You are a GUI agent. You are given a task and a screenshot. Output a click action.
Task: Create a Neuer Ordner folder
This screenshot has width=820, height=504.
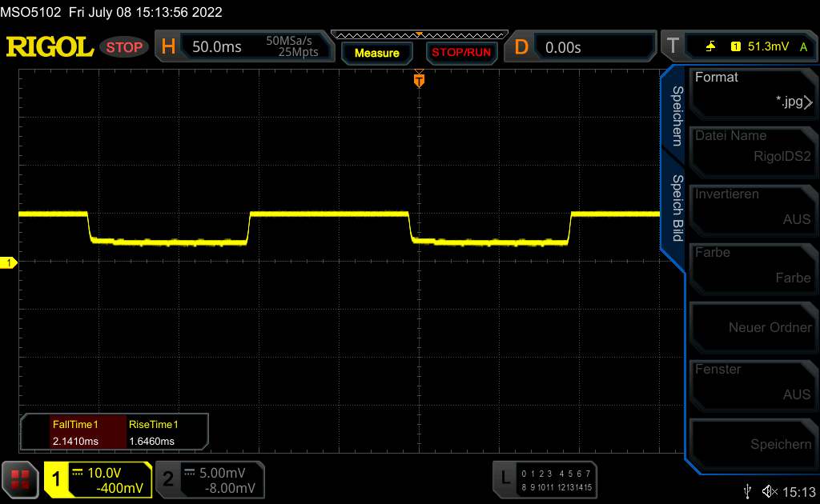[753, 327]
